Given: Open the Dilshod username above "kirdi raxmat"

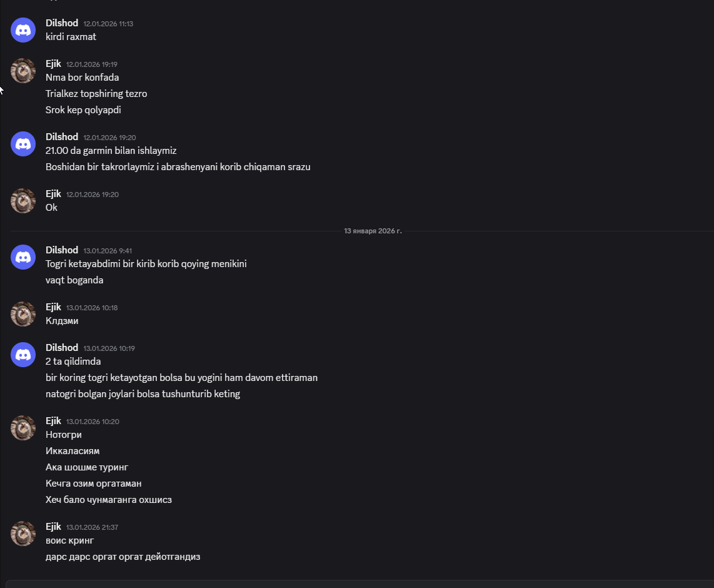Looking at the screenshot, I should [62, 23].
